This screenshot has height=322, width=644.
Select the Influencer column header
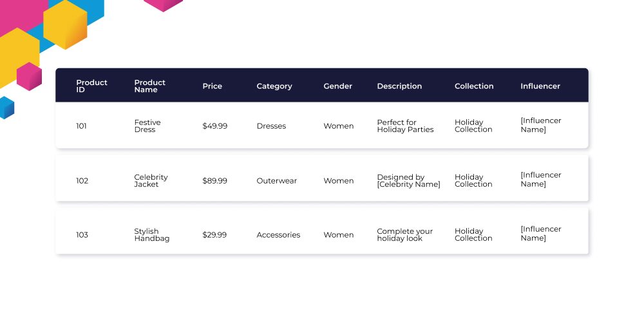[x=540, y=86]
